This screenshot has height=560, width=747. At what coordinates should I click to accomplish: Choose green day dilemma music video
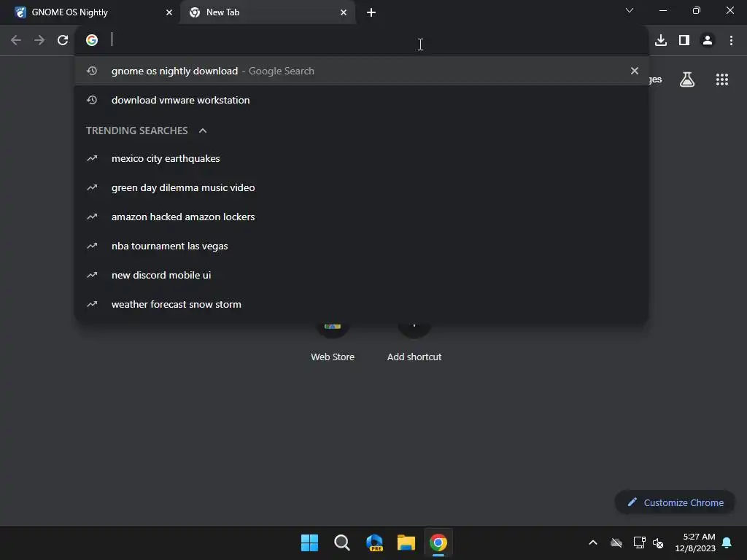pyautogui.click(x=362, y=187)
